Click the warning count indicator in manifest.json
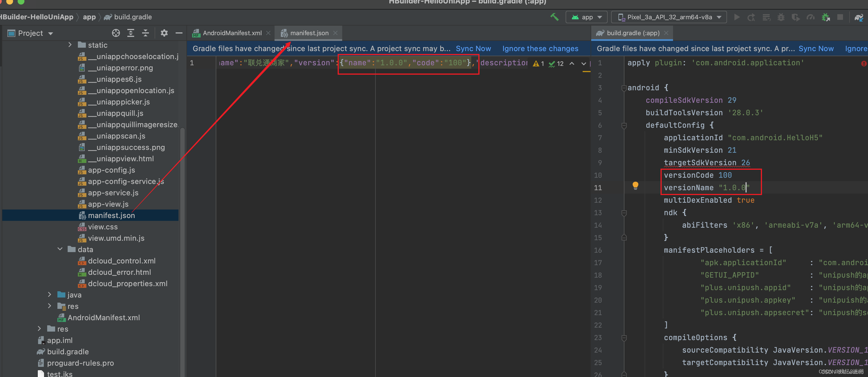The width and height of the screenshot is (868, 377). point(539,64)
